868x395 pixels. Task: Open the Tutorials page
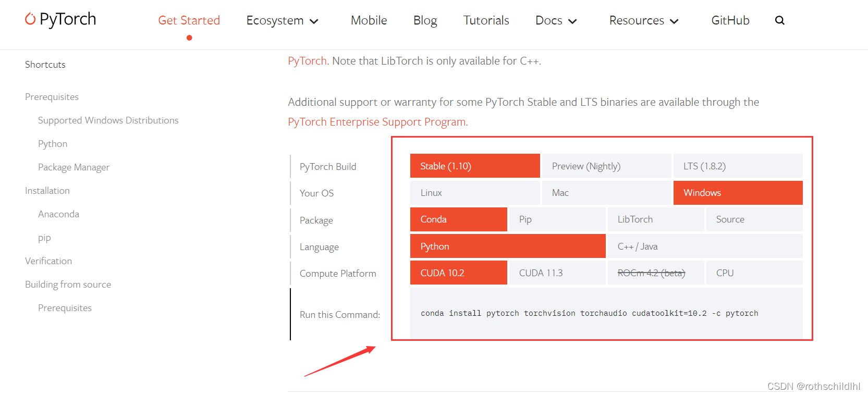tap(486, 20)
